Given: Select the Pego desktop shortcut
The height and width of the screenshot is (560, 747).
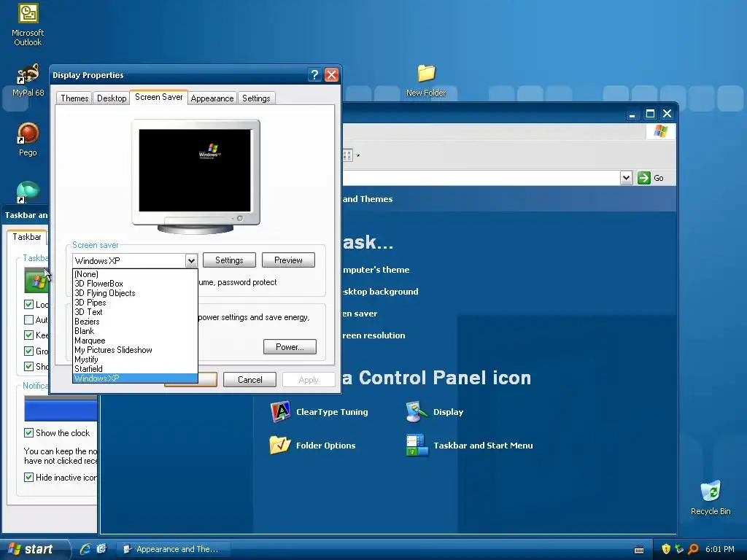Looking at the screenshot, I should pos(28,139).
